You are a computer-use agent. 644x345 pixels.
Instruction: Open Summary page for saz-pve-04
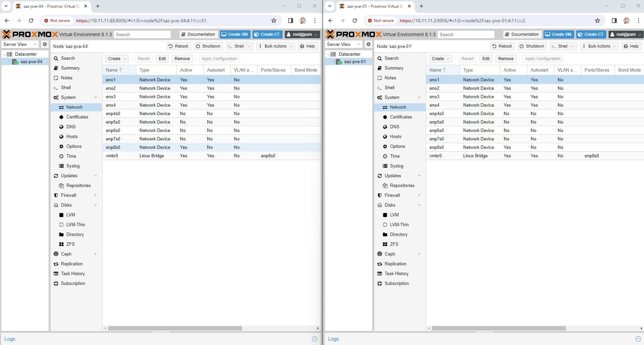[x=70, y=68]
